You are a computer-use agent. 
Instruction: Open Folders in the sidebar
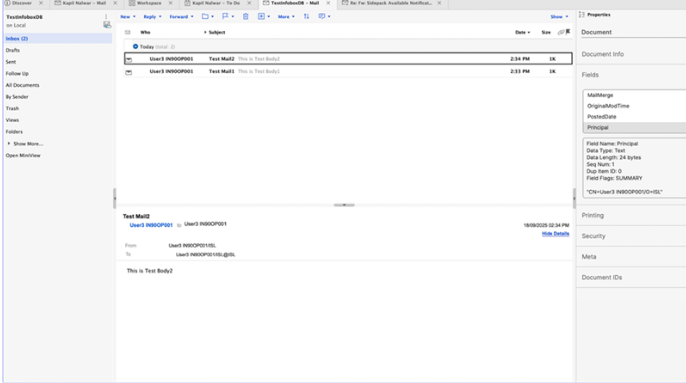(x=14, y=132)
